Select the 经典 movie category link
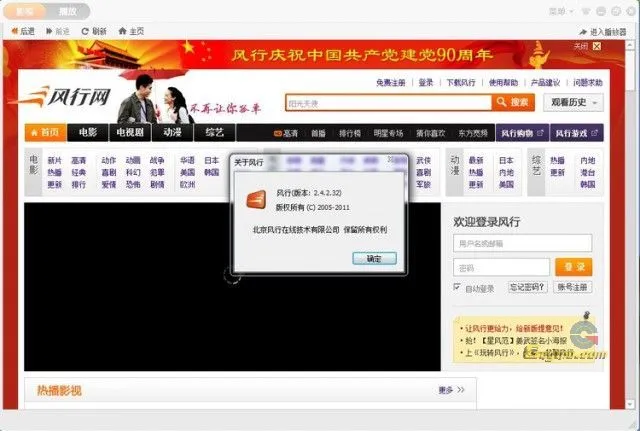Image resolution: width=640 pixels, height=431 pixels. click(79, 173)
